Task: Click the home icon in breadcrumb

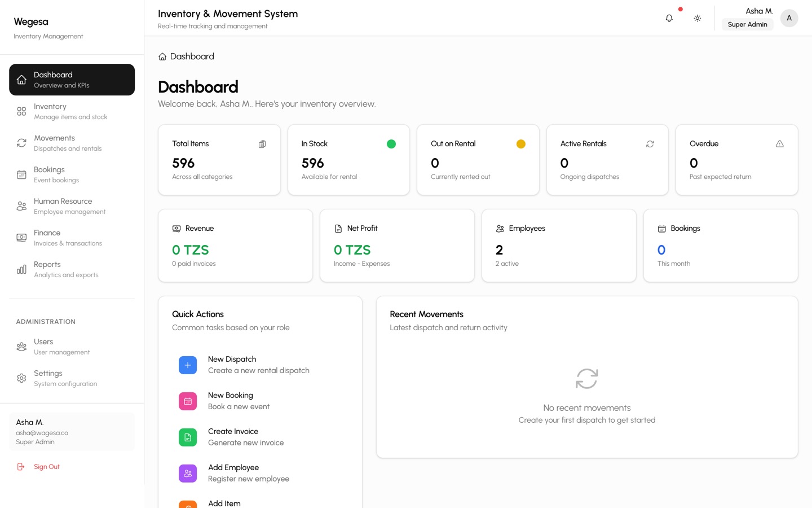Action: tap(162, 56)
